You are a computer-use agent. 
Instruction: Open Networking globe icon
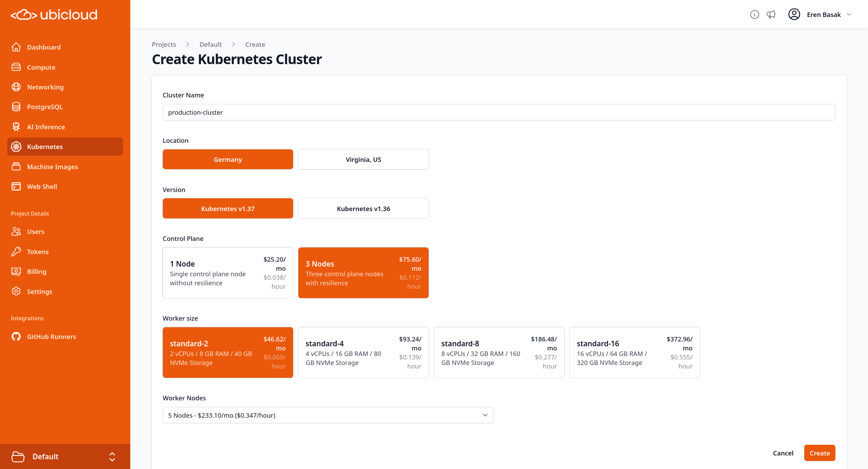pos(16,87)
